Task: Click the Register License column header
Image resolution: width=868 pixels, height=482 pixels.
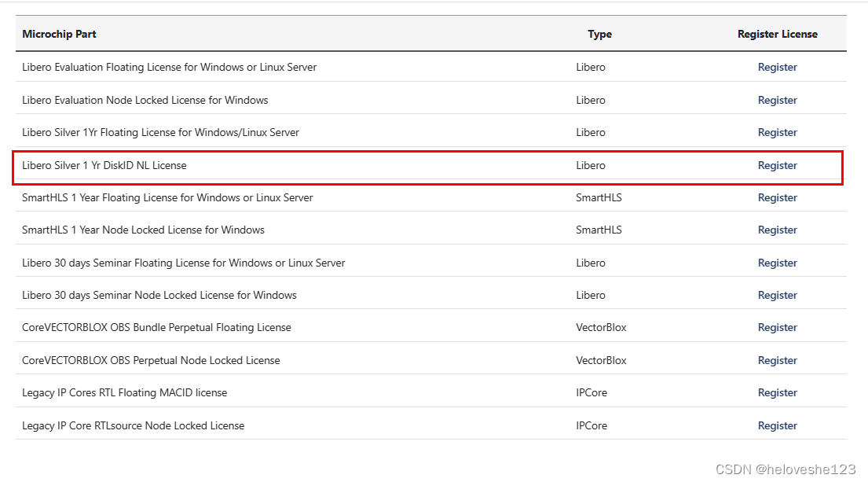Action: (777, 34)
